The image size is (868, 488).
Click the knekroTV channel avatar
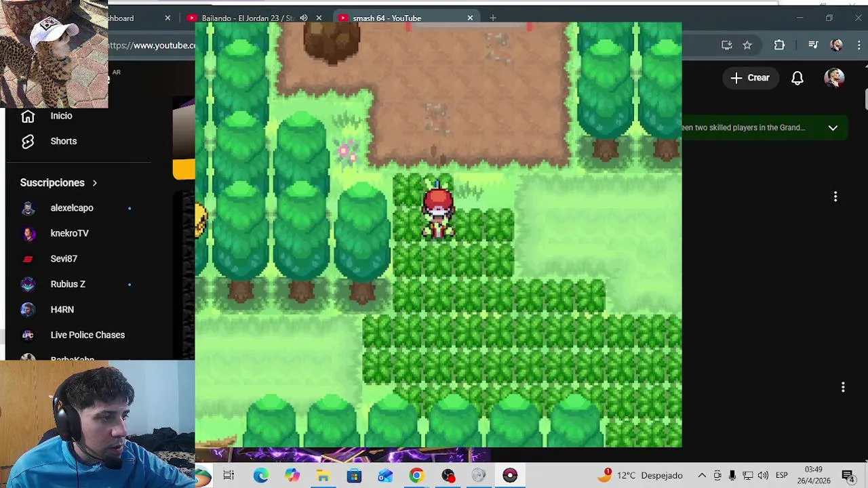point(28,233)
